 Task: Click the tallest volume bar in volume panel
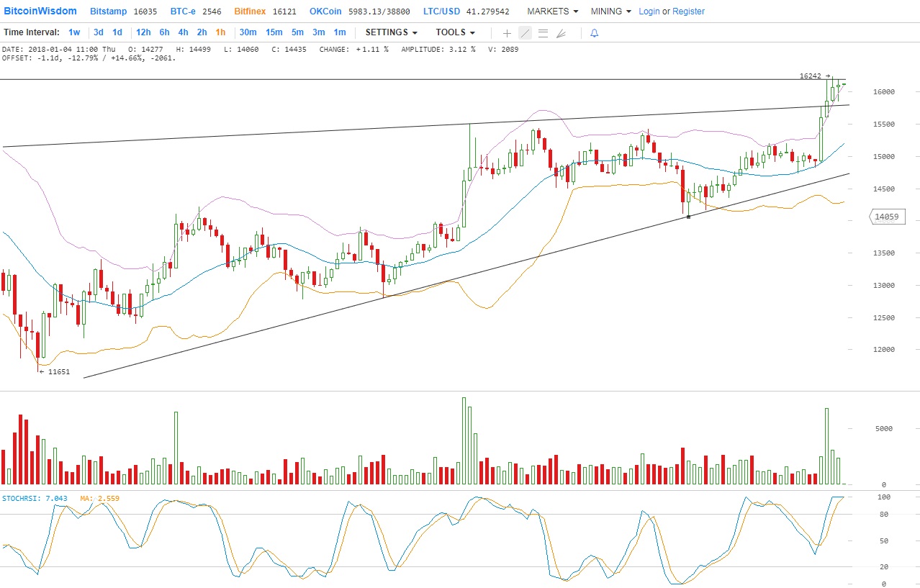(464, 440)
